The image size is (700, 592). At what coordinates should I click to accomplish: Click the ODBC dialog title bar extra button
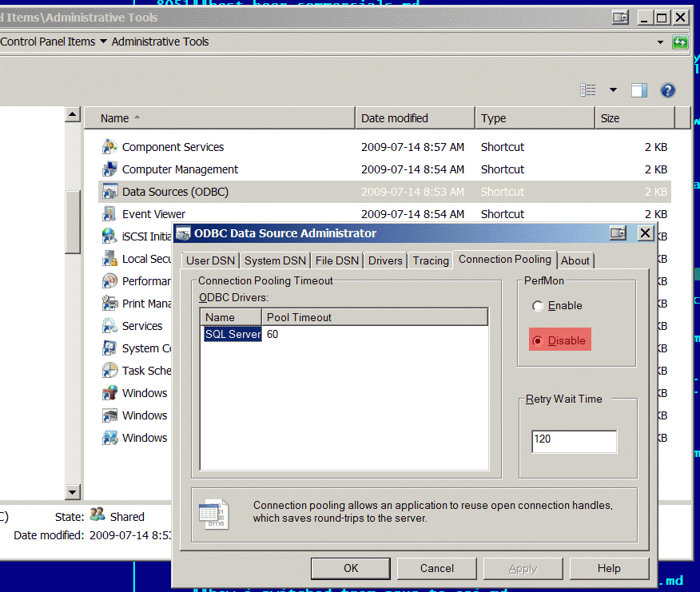pyautogui.click(x=618, y=233)
